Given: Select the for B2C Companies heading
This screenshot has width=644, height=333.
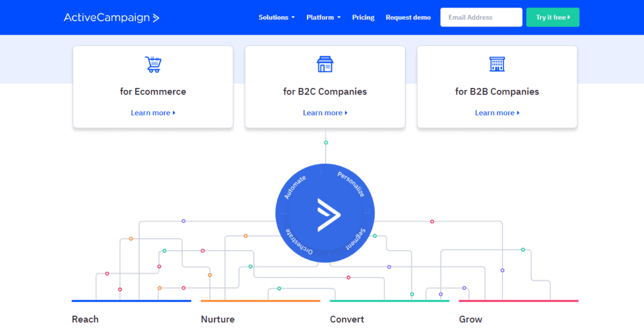Looking at the screenshot, I should coord(325,91).
